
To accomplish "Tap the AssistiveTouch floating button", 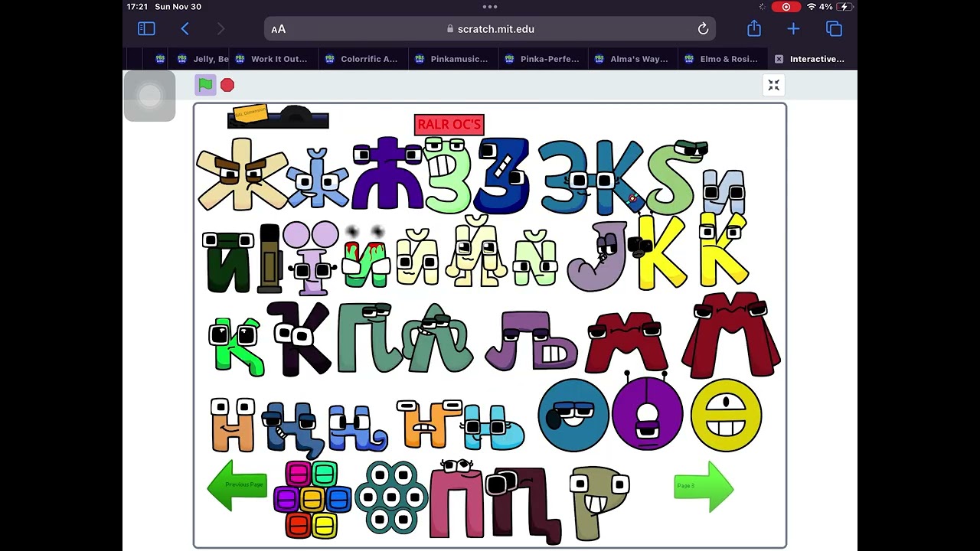I will pyautogui.click(x=149, y=96).
